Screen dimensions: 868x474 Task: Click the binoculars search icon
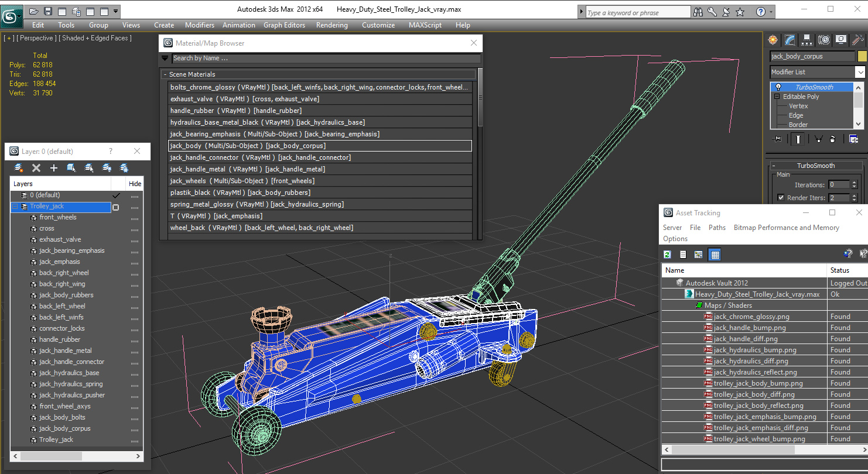click(698, 12)
